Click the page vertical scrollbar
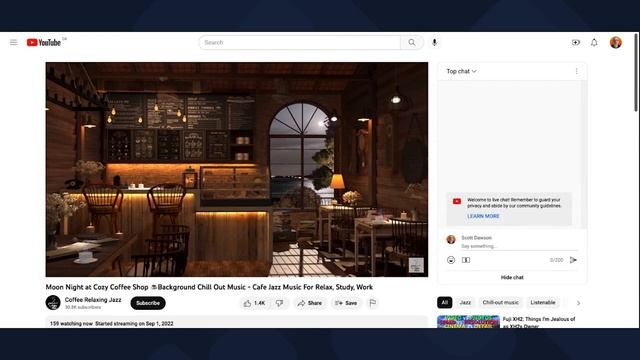This screenshot has width=640, height=360. [x=636, y=73]
